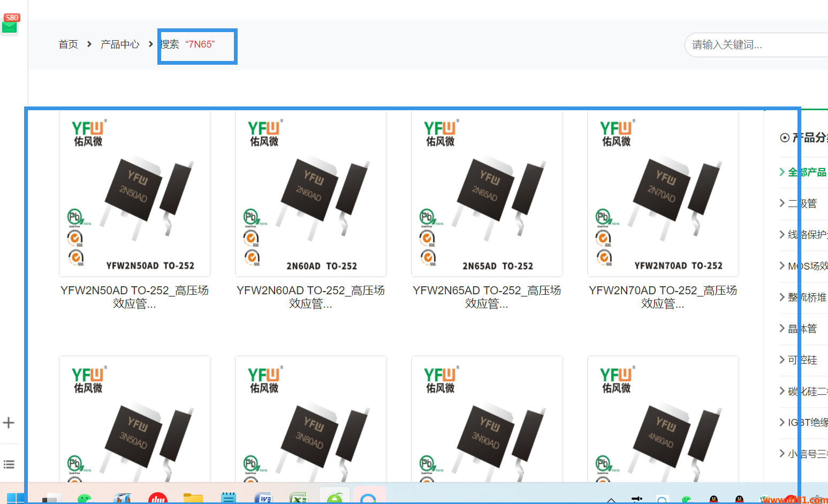Open the 2N65AD TO-252 product image
Viewport: 828px width, 504px height.
487,194
